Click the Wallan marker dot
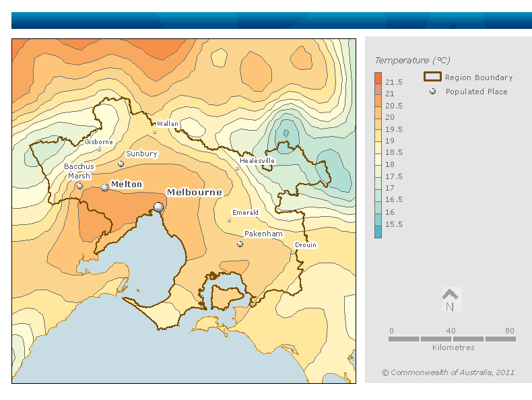Image resolution: width=532 pixels, height=400 pixels. coord(154,132)
